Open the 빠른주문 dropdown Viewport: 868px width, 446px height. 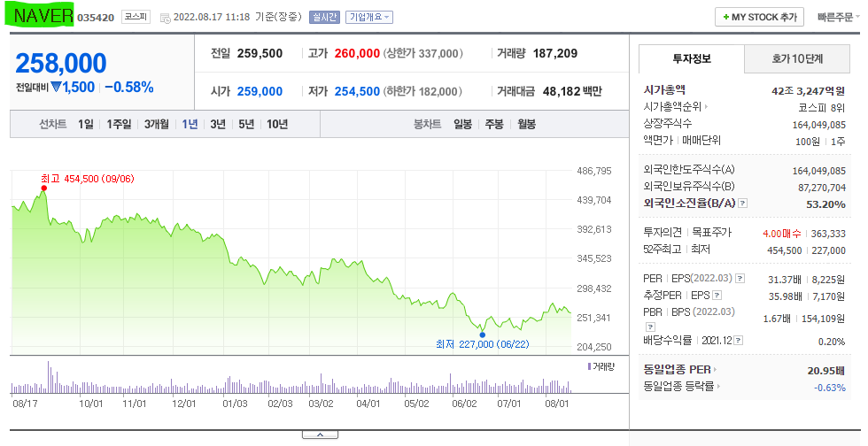point(839,17)
